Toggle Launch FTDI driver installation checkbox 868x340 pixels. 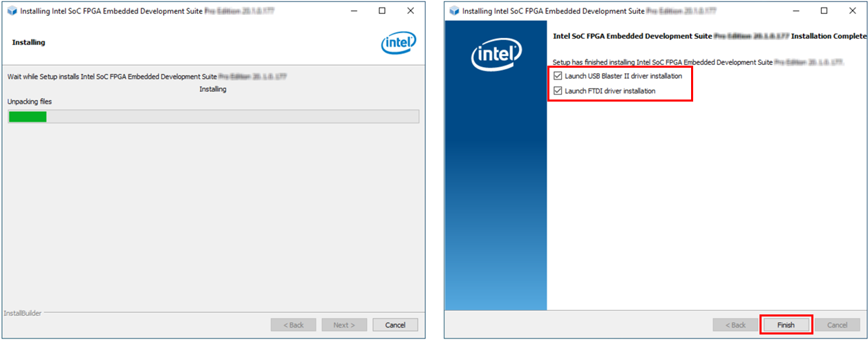click(x=558, y=91)
